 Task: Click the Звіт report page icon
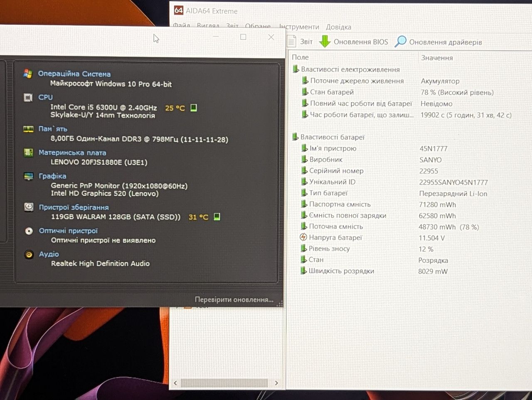pos(292,42)
